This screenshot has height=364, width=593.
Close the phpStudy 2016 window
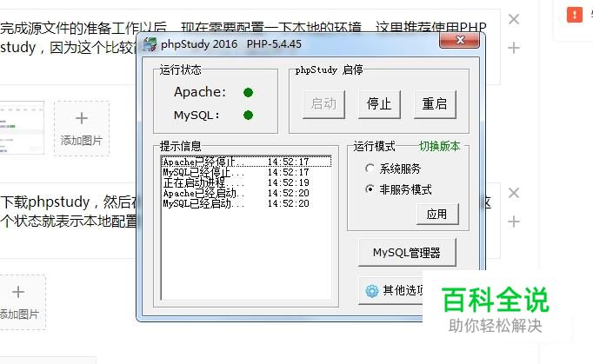point(459,40)
